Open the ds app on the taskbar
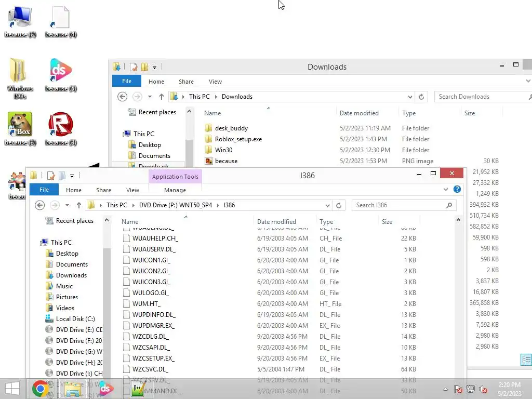The height and width of the screenshot is (399, 532). tap(105, 389)
